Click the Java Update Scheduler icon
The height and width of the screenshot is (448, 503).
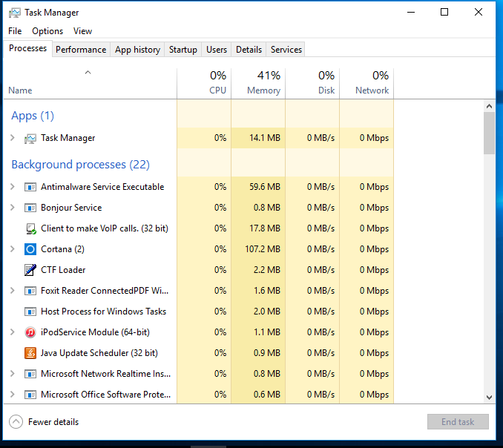30,353
